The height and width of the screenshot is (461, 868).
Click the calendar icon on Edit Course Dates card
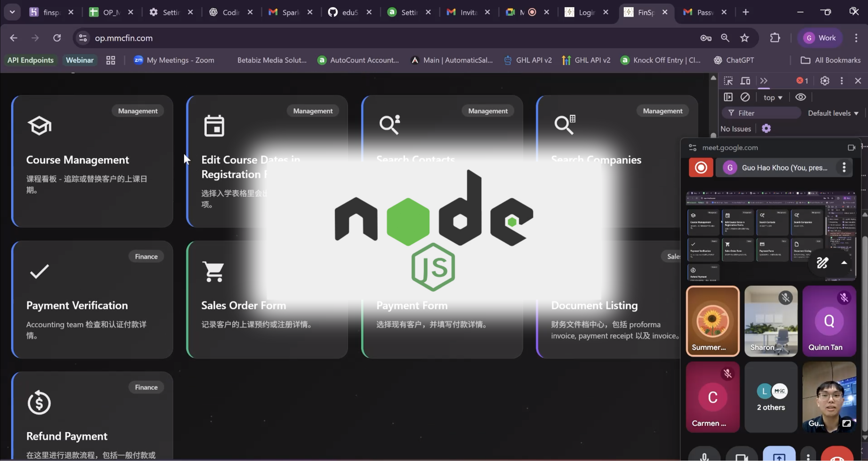coord(214,126)
